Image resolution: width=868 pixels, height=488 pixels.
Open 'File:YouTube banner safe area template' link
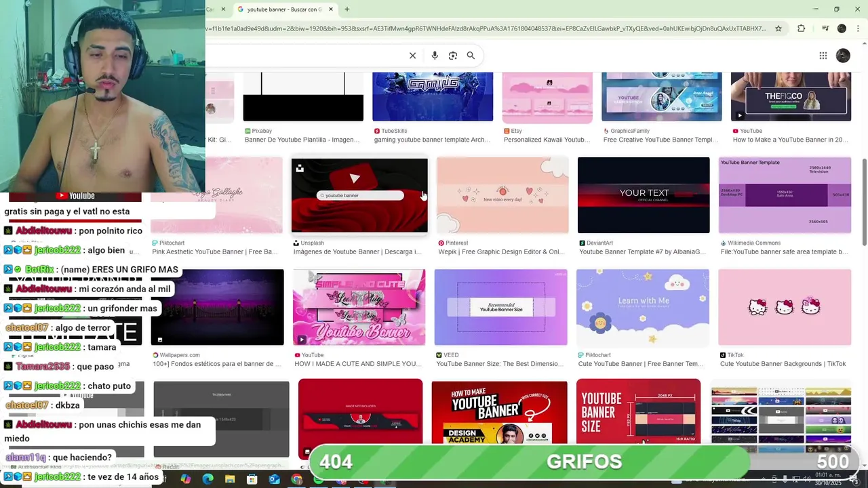pyautogui.click(x=784, y=251)
